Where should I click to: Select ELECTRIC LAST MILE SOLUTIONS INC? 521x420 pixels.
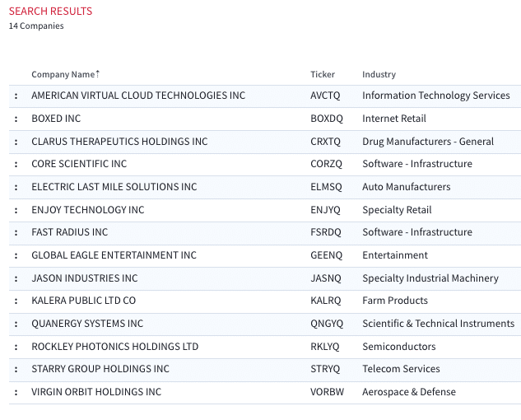click(x=114, y=187)
